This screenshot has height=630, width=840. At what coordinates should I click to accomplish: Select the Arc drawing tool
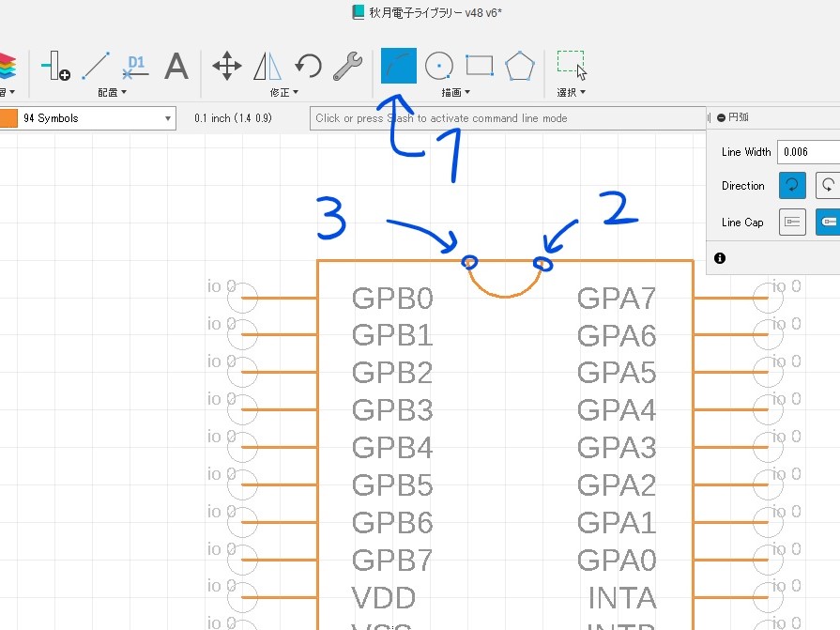(x=399, y=66)
